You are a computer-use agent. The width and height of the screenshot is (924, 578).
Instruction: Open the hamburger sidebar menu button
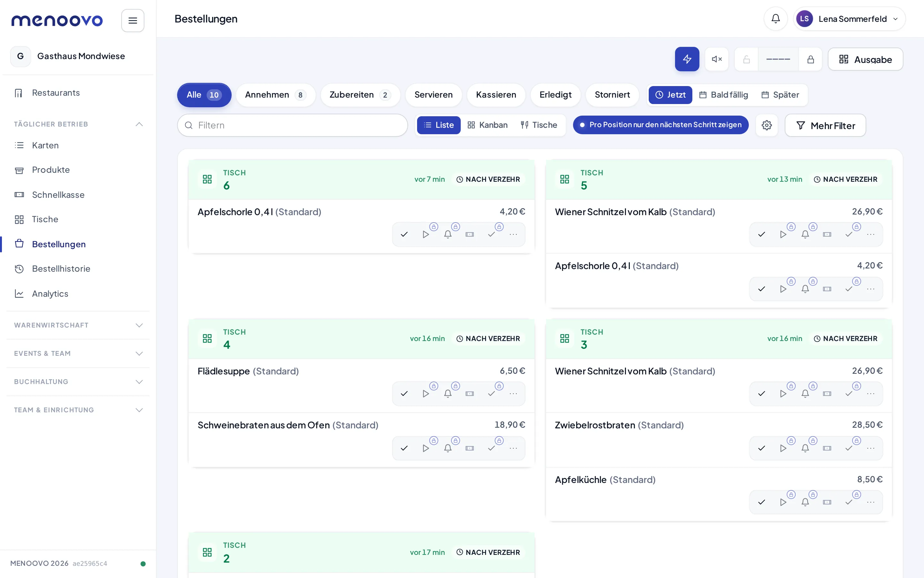click(133, 20)
